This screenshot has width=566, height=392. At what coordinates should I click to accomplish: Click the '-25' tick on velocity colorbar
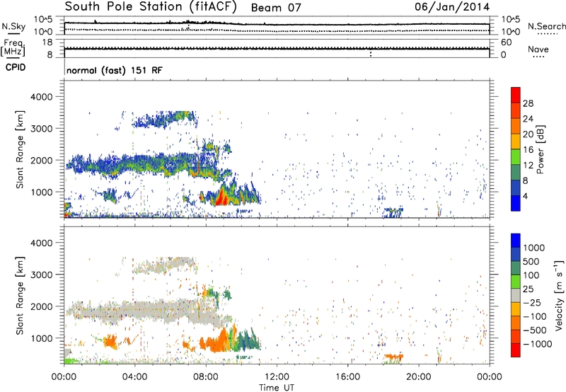(x=532, y=302)
